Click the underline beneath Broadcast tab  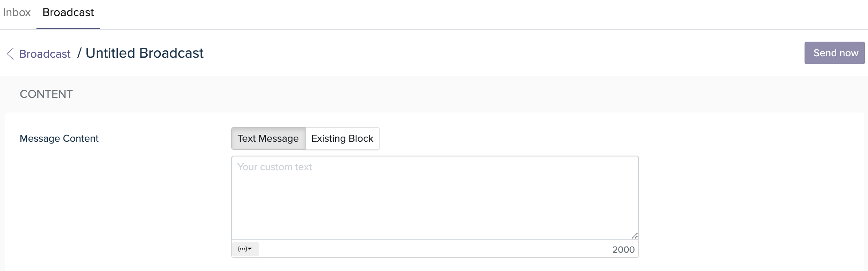pos(68,28)
